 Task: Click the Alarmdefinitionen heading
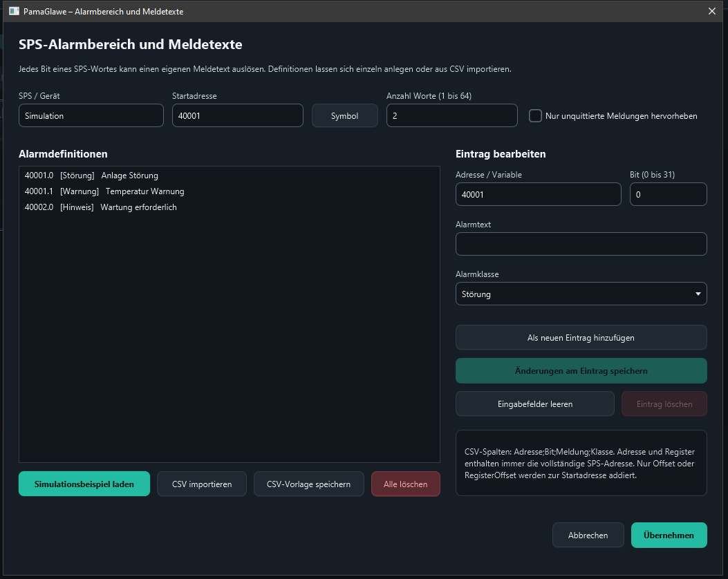pos(63,154)
